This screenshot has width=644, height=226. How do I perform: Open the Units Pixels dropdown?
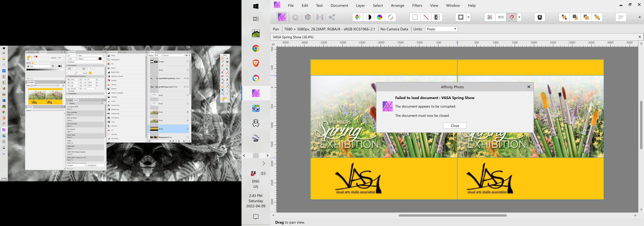pos(441,29)
